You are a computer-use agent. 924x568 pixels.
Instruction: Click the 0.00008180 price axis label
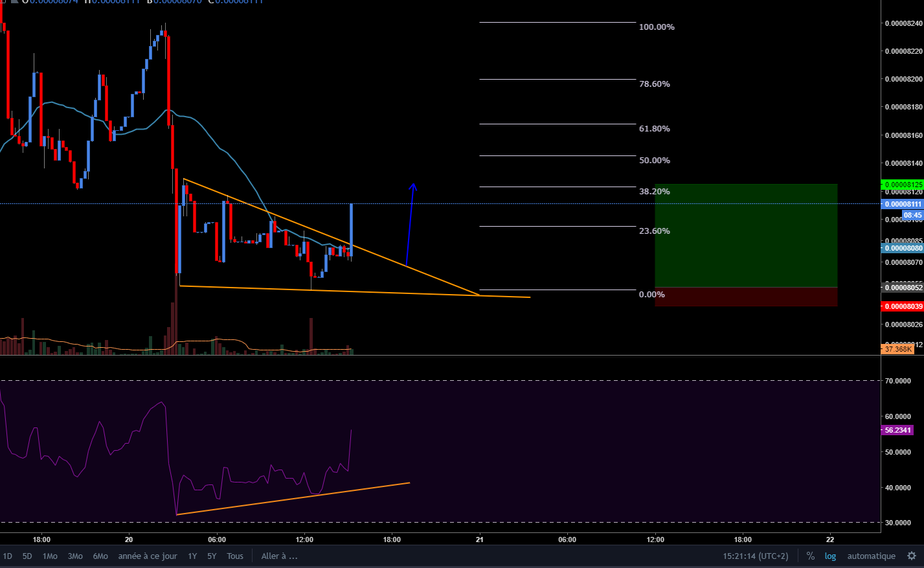tap(904, 107)
